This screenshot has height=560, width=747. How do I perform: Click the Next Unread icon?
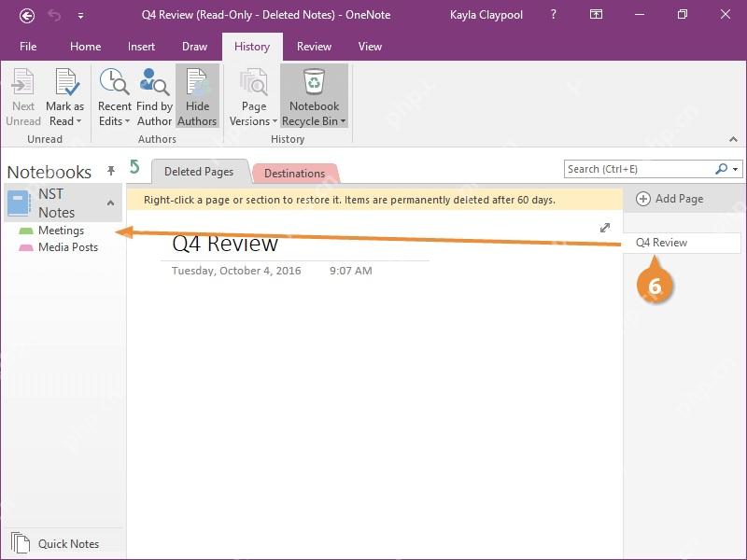[22, 82]
